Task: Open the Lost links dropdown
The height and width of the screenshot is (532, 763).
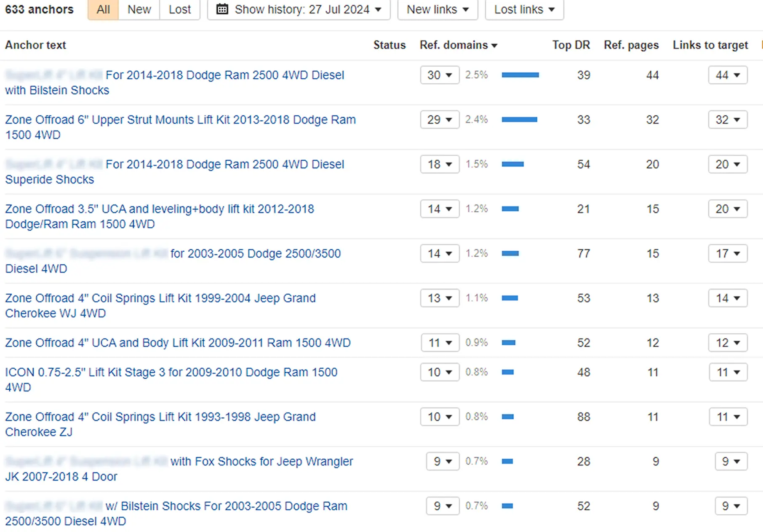Action: point(524,9)
